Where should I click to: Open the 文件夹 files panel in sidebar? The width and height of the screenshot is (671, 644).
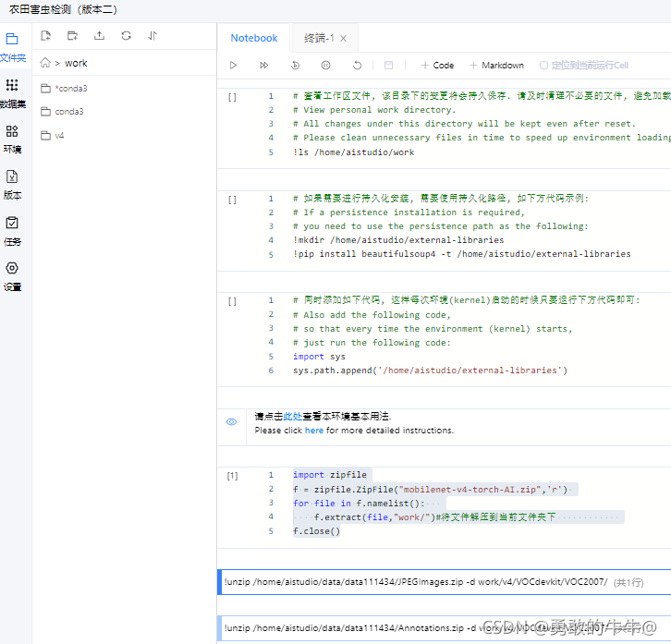point(13,47)
